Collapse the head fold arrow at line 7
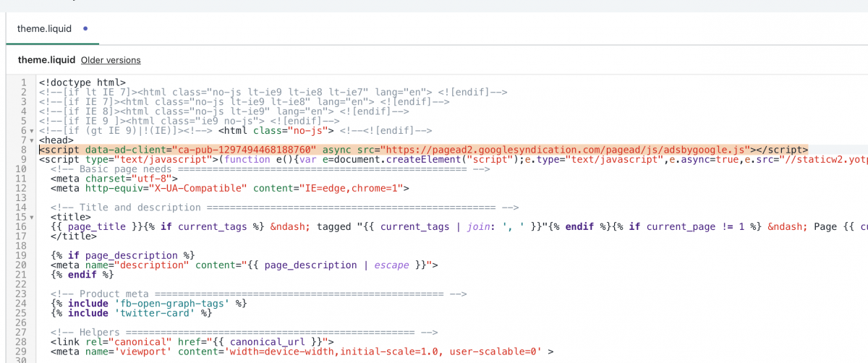The width and height of the screenshot is (868, 363). pyautogui.click(x=32, y=140)
